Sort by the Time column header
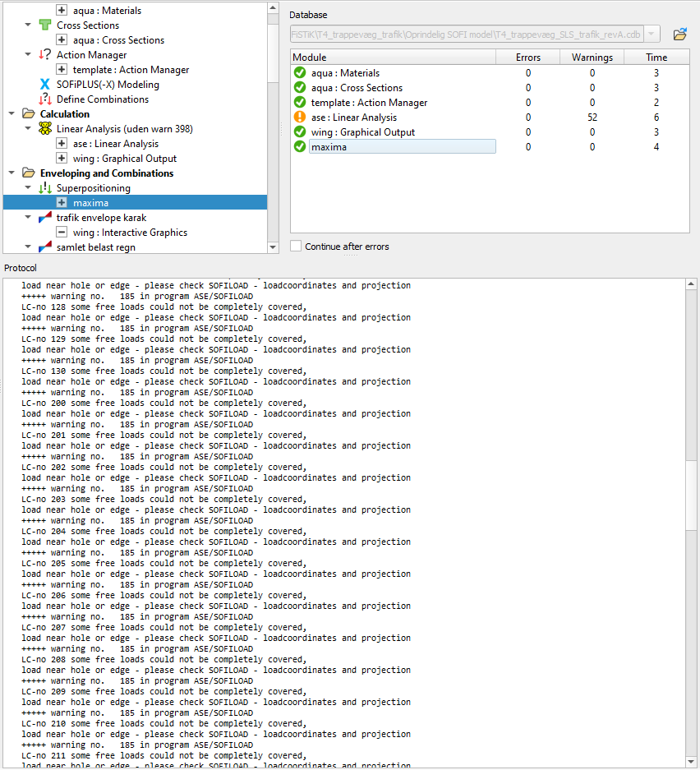 coord(656,58)
